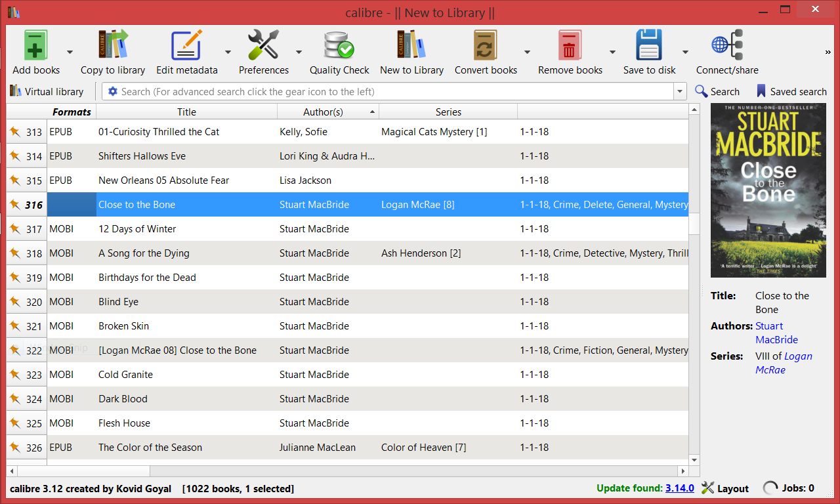Toggle the Layout button
840x504 pixels.
tap(725, 488)
